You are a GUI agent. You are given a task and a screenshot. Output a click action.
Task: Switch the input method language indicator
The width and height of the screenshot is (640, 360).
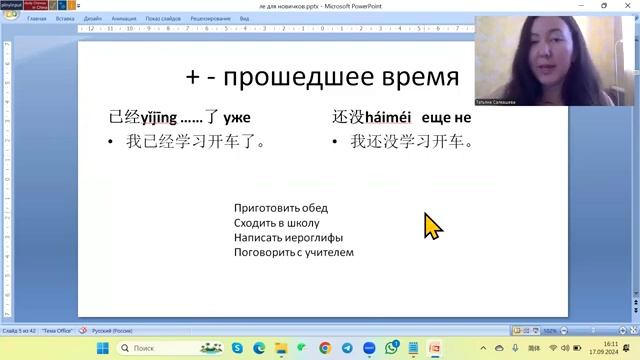coord(534,348)
